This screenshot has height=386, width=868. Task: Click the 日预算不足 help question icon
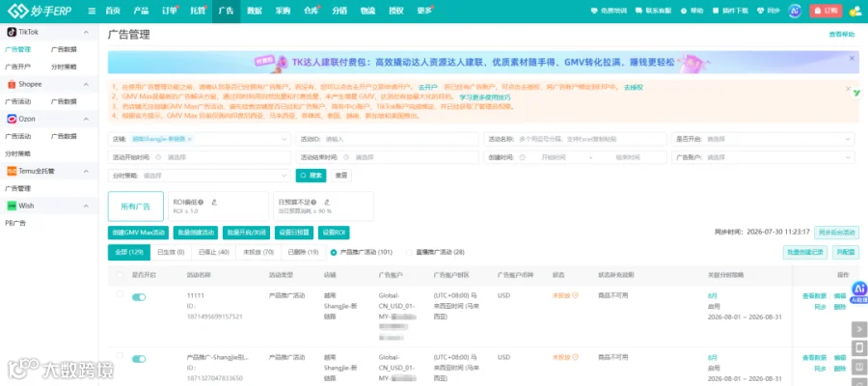[313, 202]
